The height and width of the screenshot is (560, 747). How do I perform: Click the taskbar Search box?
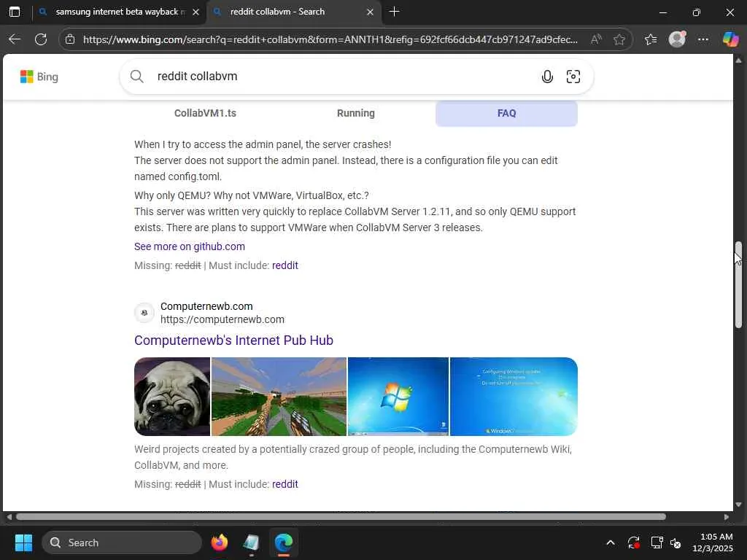click(x=122, y=542)
